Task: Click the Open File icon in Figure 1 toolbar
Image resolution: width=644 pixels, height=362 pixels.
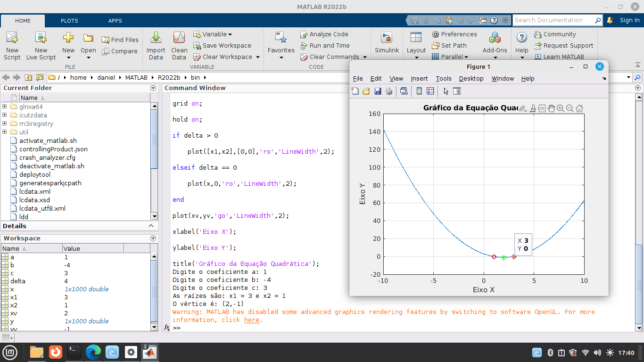Action: coord(366,91)
